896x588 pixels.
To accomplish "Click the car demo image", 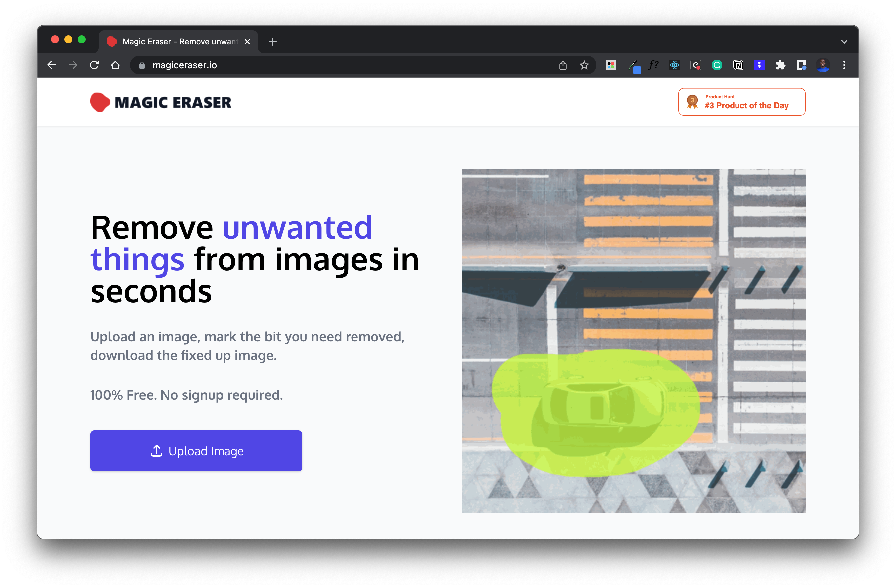I will tap(634, 340).
